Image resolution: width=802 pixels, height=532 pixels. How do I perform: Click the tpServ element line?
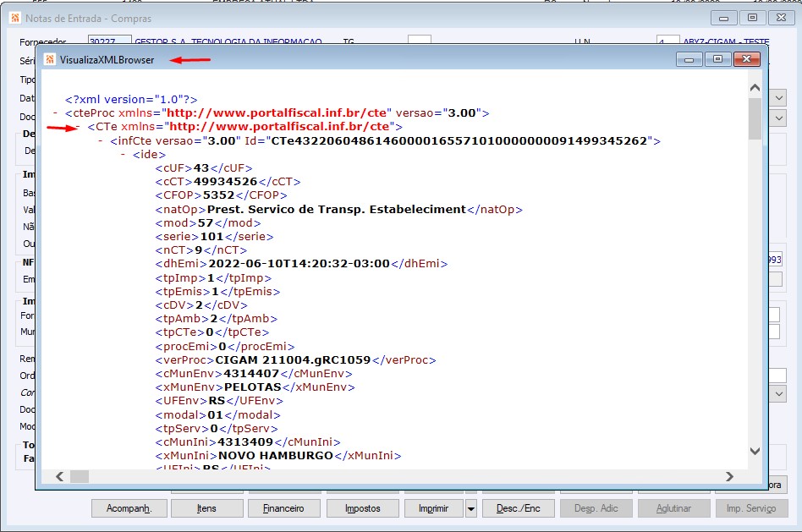click(x=217, y=429)
